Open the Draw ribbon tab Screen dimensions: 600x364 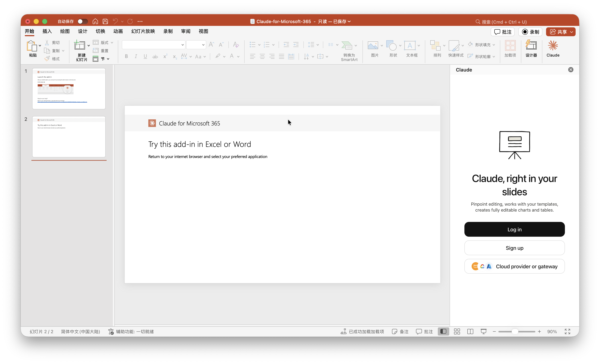click(65, 31)
